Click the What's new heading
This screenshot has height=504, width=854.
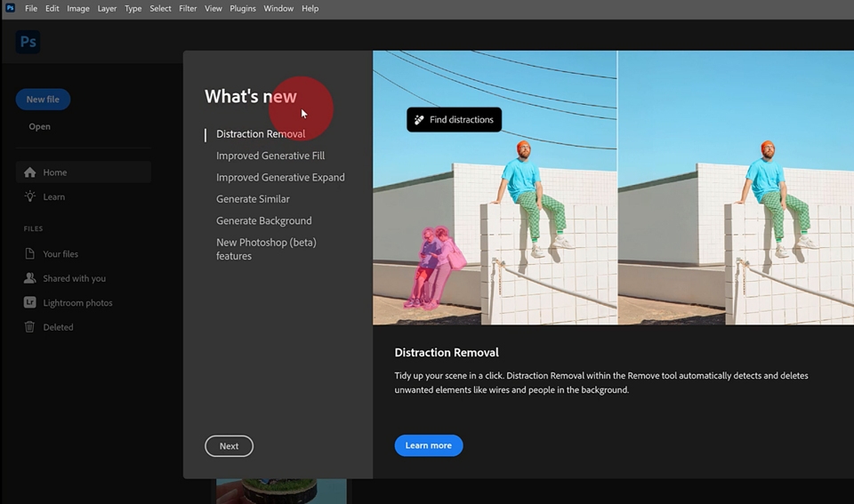(x=251, y=96)
